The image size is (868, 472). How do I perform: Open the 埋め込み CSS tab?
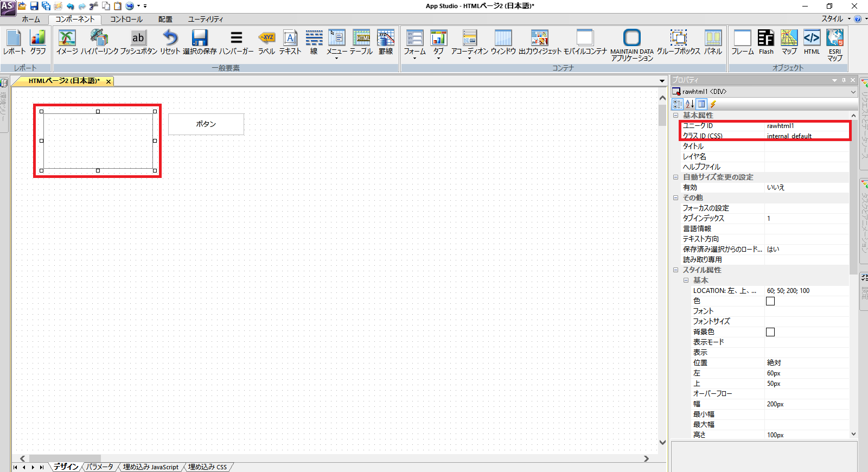pos(208,467)
